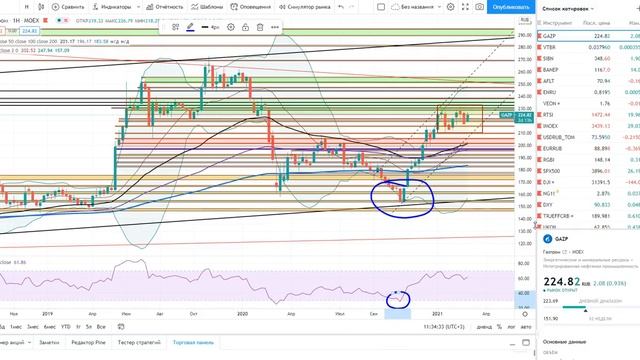Select the 5 year (5л) range

point(89,327)
